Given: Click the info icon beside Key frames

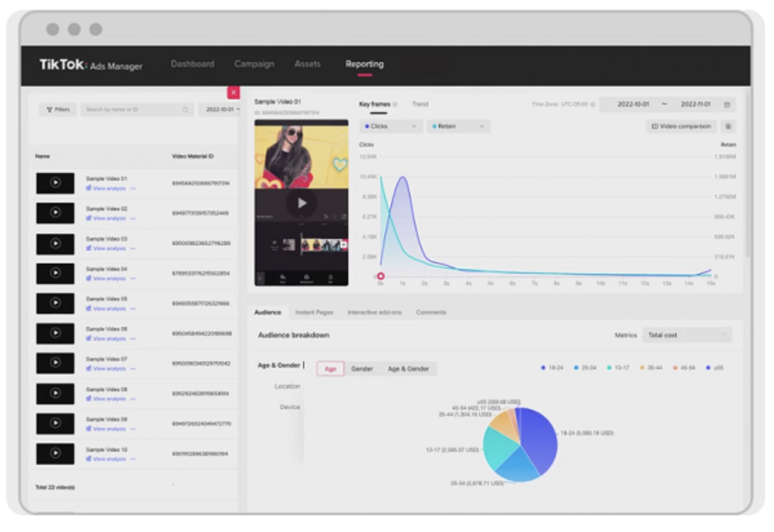Looking at the screenshot, I should pyautogui.click(x=395, y=105).
